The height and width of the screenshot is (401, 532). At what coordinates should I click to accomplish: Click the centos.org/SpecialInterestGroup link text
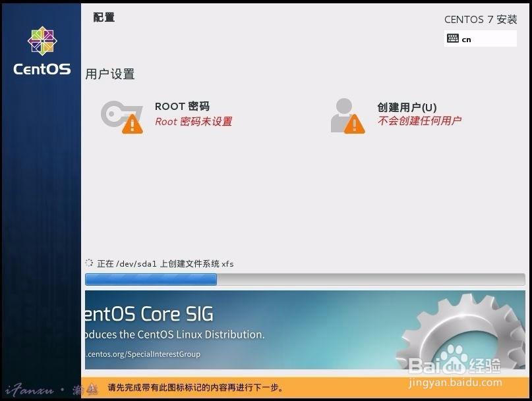[142, 354]
